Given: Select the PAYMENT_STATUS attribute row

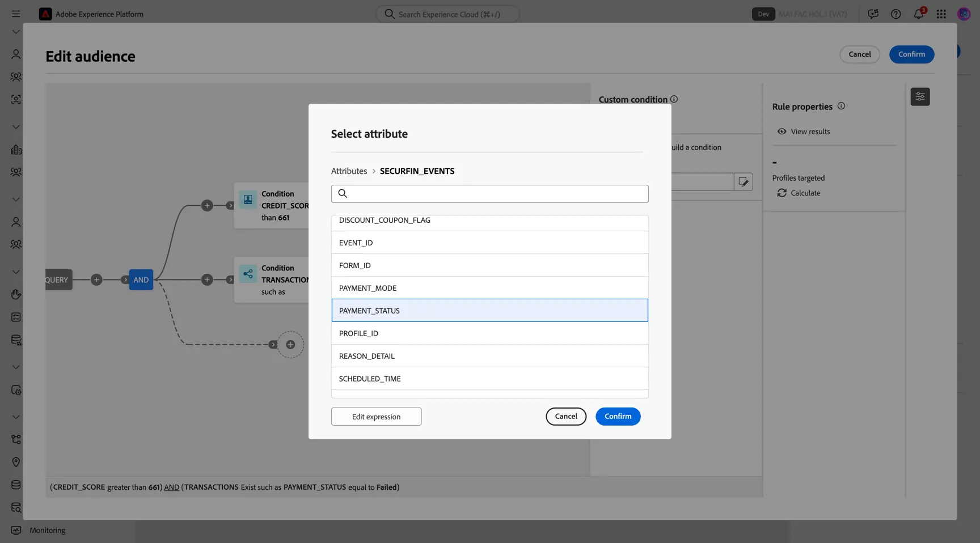Looking at the screenshot, I should point(489,311).
